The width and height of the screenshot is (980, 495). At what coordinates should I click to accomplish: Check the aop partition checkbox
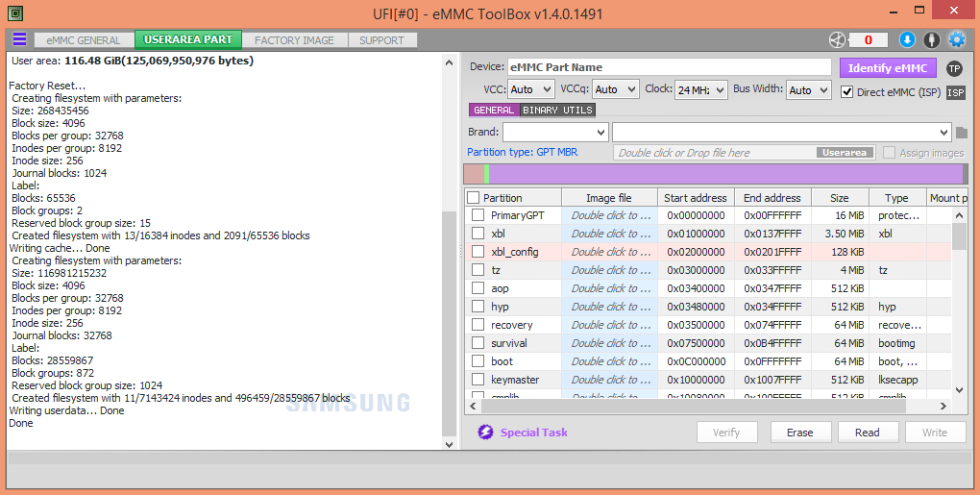tap(478, 288)
